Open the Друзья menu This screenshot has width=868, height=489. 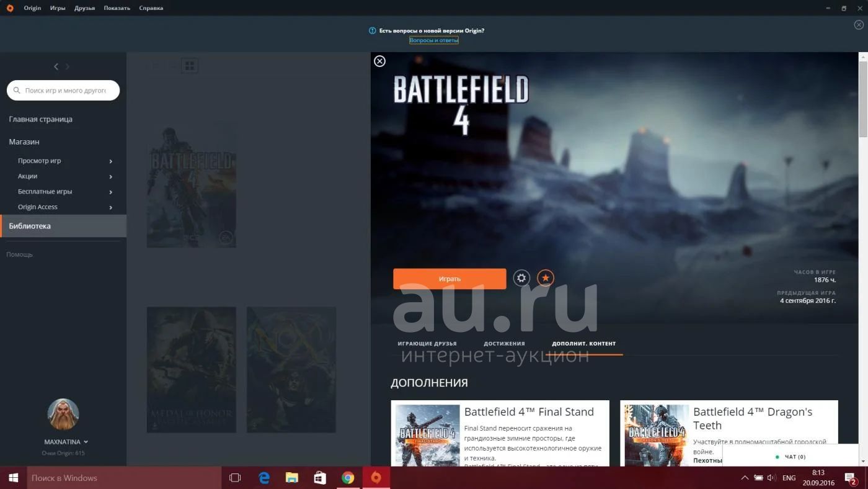[84, 8]
